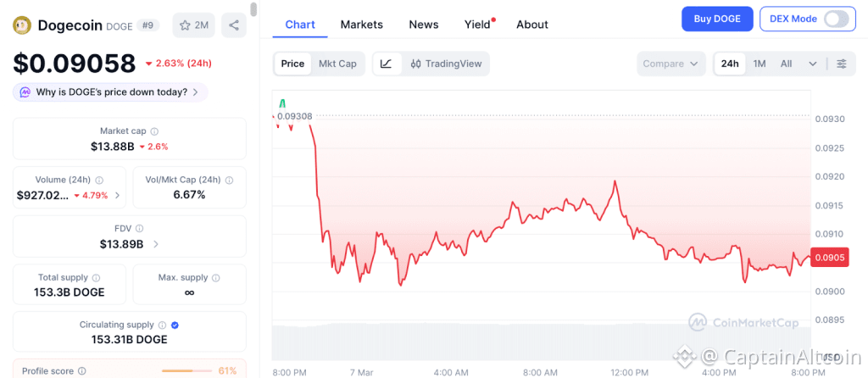
Task: Click the Profile score progress bar
Action: pos(186,370)
